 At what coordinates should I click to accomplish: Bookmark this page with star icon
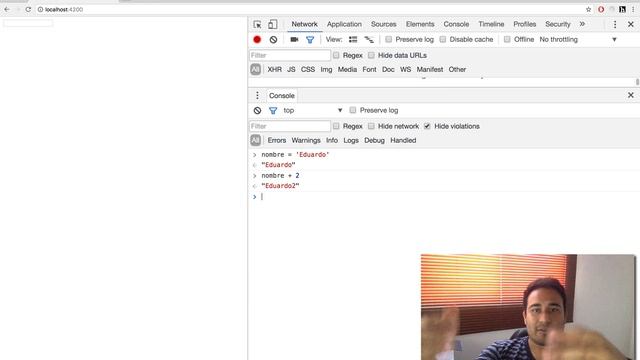click(588, 9)
